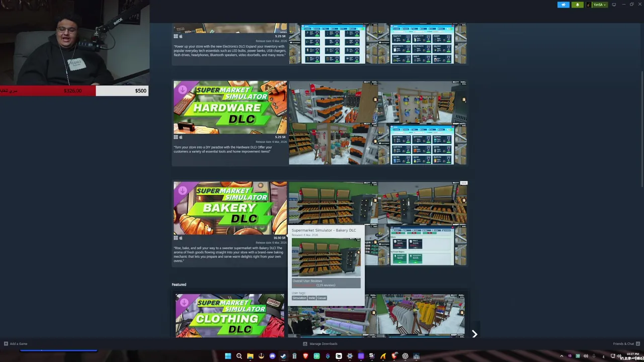
Task: Click the Simulation tag in tooltip
Action: [x=299, y=298]
